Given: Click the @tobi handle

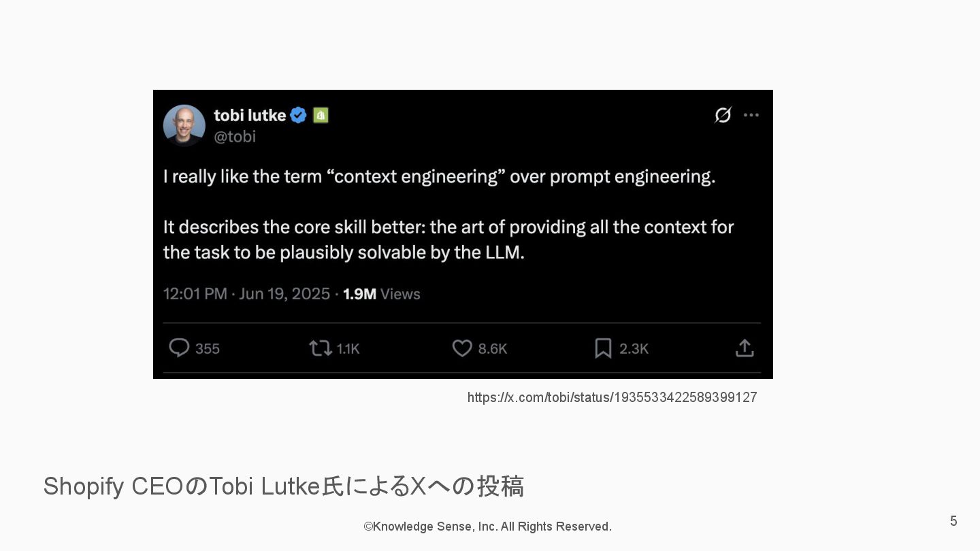Looking at the screenshot, I should point(235,136).
